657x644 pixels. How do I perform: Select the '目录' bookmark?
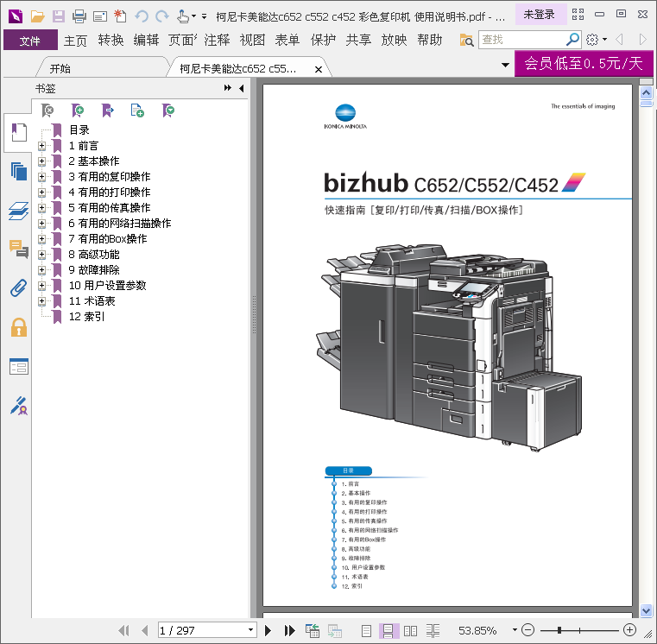click(79, 130)
